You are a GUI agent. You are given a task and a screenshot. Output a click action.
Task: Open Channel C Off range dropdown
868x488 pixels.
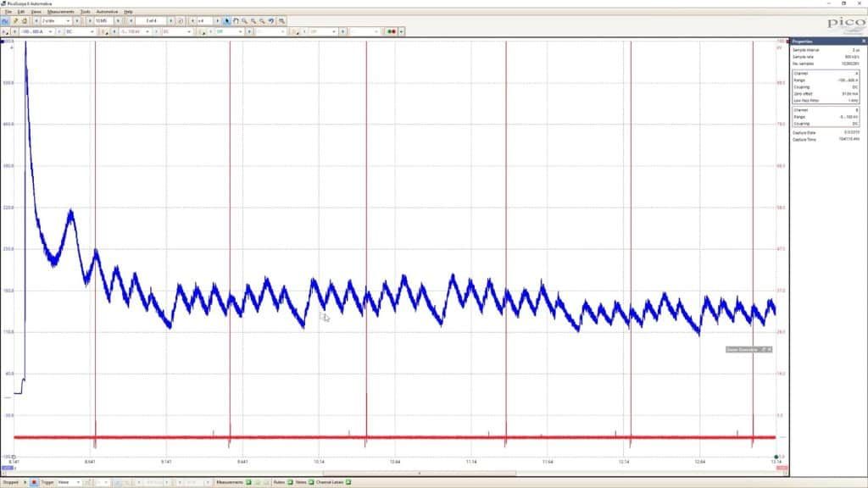(229, 31)
